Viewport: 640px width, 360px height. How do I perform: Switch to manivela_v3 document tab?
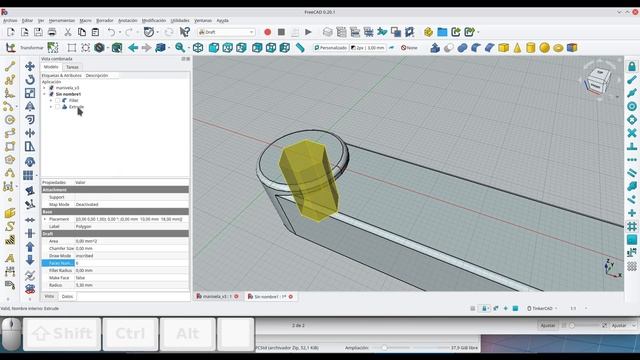coord(217,296)
